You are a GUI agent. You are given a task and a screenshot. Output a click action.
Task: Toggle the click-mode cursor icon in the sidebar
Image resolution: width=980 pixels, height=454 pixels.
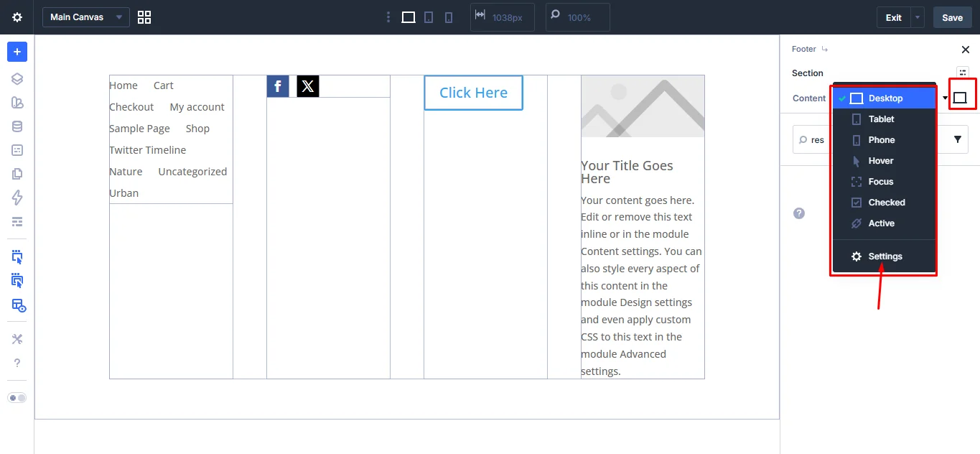pyautogui.click(x=17, y=256)
